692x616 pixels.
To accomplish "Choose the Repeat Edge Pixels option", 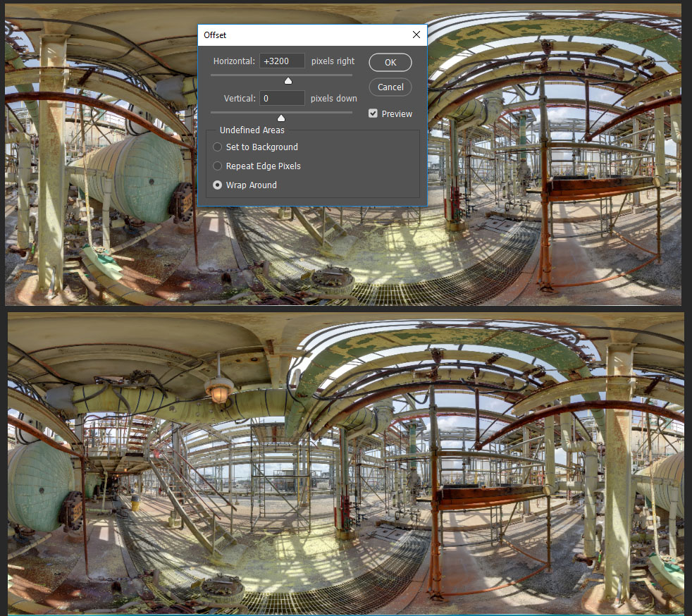I will coord(218,166).
